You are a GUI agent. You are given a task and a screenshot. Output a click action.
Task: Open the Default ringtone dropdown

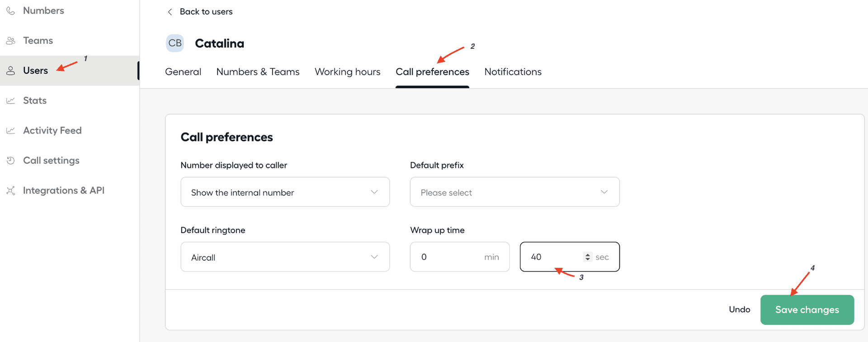pyautogui.click(x=285, y=257)
